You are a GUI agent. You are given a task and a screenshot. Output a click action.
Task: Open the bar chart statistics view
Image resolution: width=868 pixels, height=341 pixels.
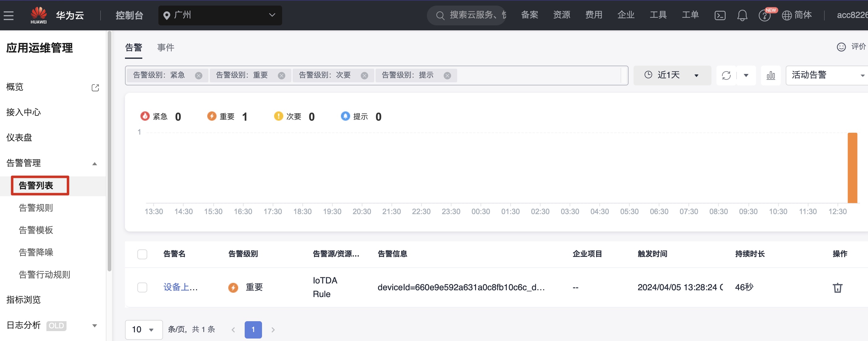tap(771, 75)
